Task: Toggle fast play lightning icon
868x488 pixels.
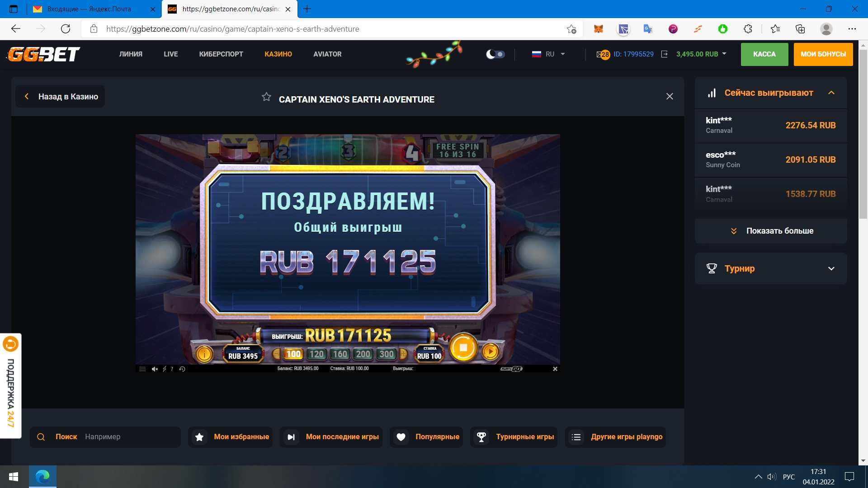Action: pos(164,369)
